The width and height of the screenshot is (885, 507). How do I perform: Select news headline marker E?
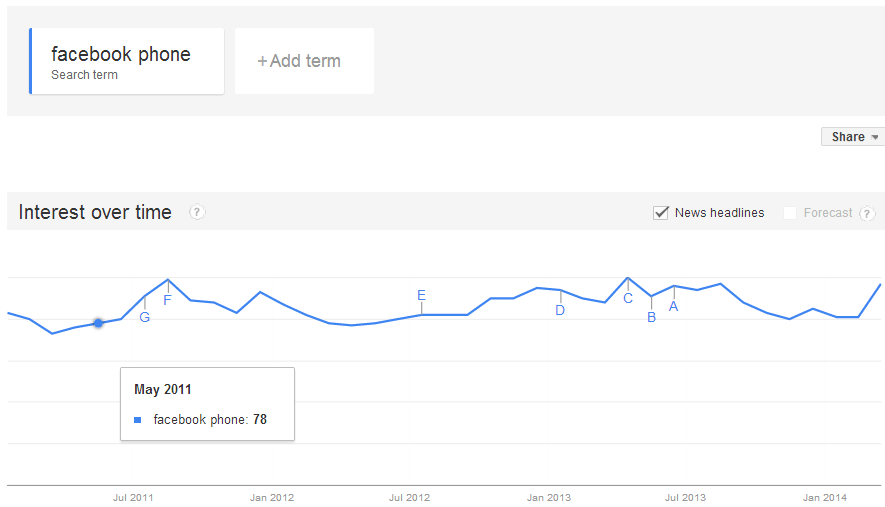coord(421,295)
